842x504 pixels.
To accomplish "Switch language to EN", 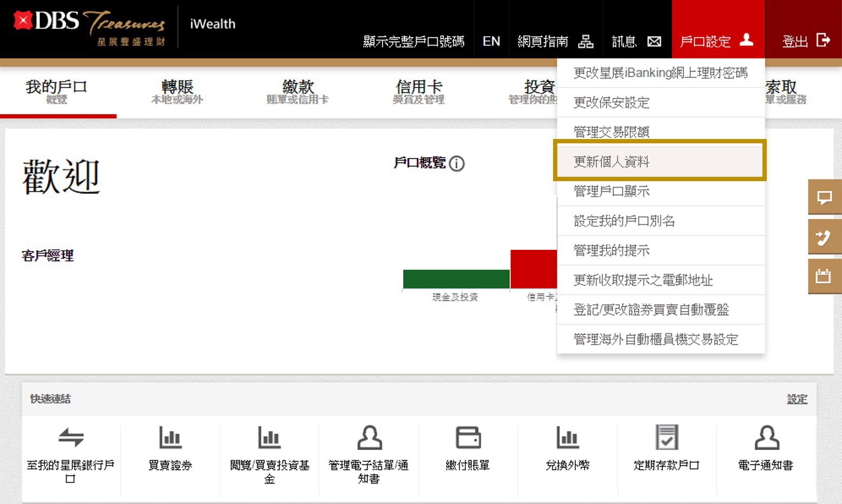I will pyautogui.click(x=491, y=42).
